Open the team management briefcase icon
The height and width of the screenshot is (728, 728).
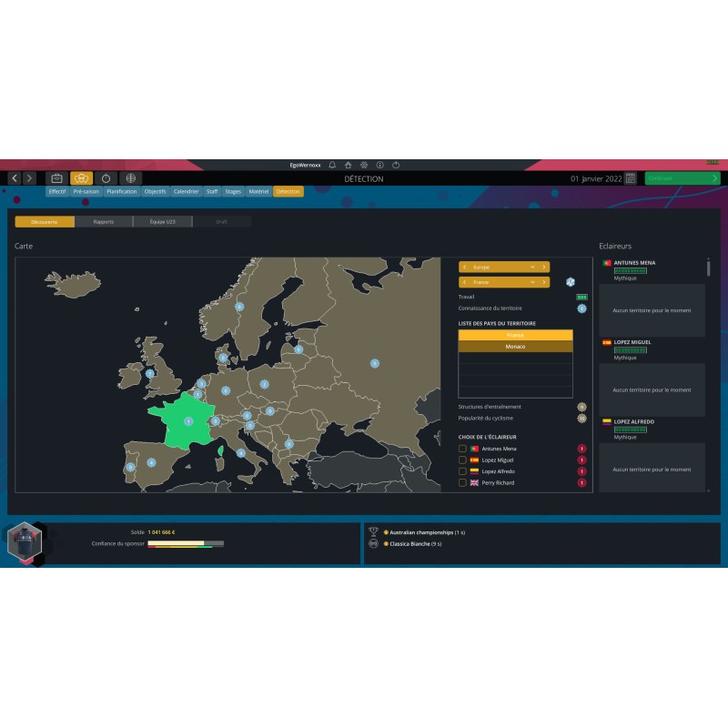pyautogui.click(x=56, y=178)
